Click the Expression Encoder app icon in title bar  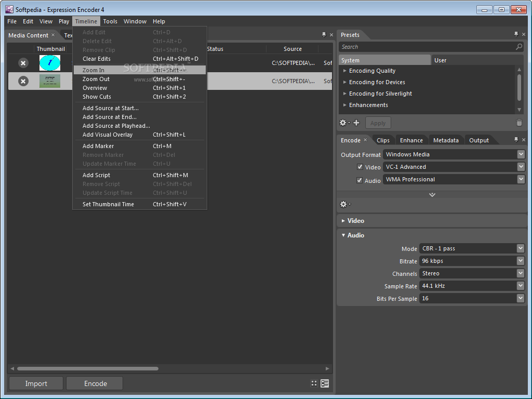9,9
